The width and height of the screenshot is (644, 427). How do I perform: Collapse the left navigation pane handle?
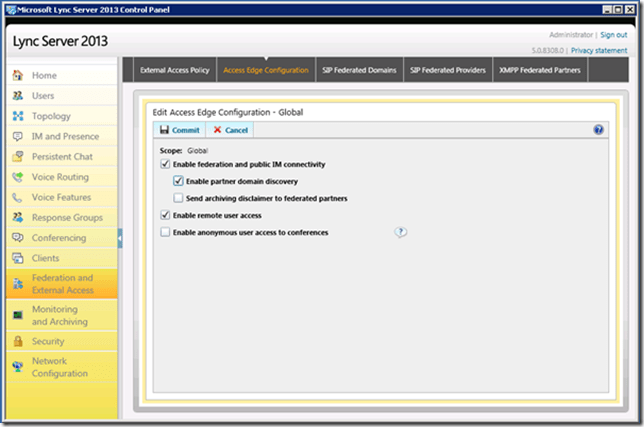(120, 238)
